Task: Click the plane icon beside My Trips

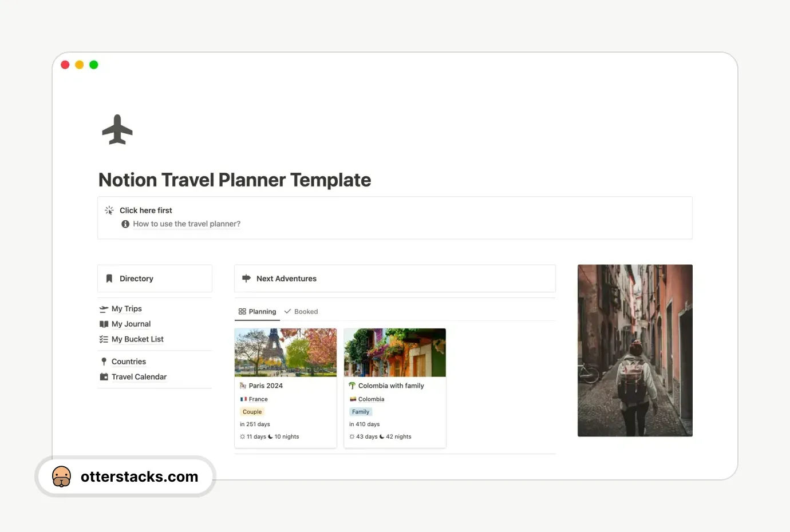Action: pos(104,309)
